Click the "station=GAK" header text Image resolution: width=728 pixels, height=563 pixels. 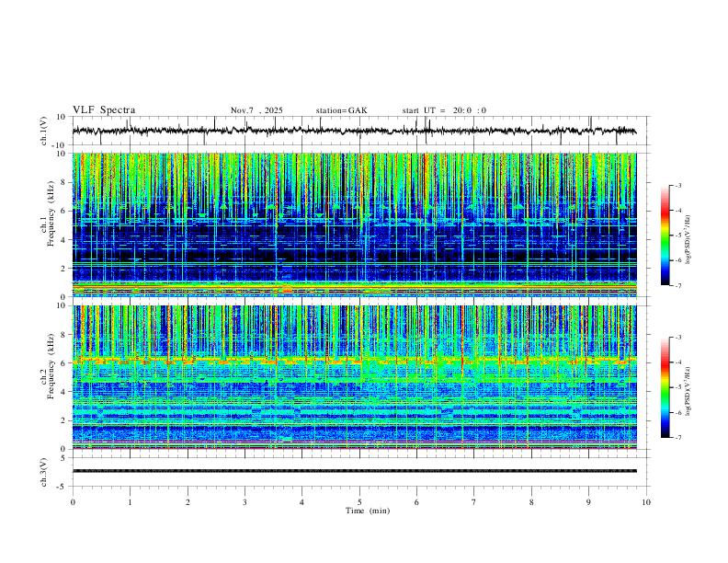point(341,110)
